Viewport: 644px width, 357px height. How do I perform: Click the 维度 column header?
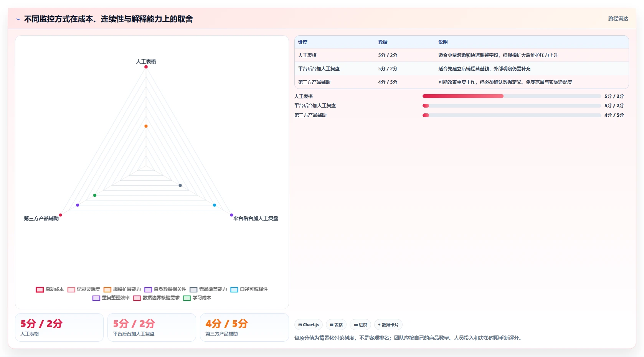click(x=303, y=42)
